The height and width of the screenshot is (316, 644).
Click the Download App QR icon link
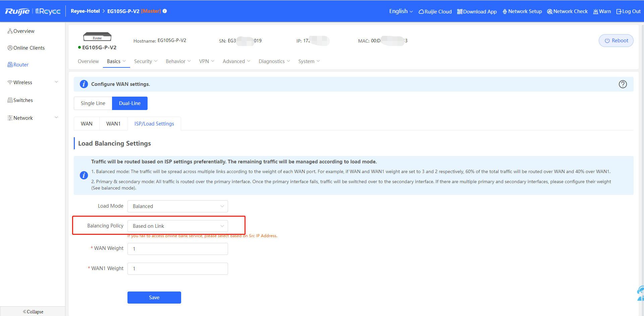[x=477, y=11]
